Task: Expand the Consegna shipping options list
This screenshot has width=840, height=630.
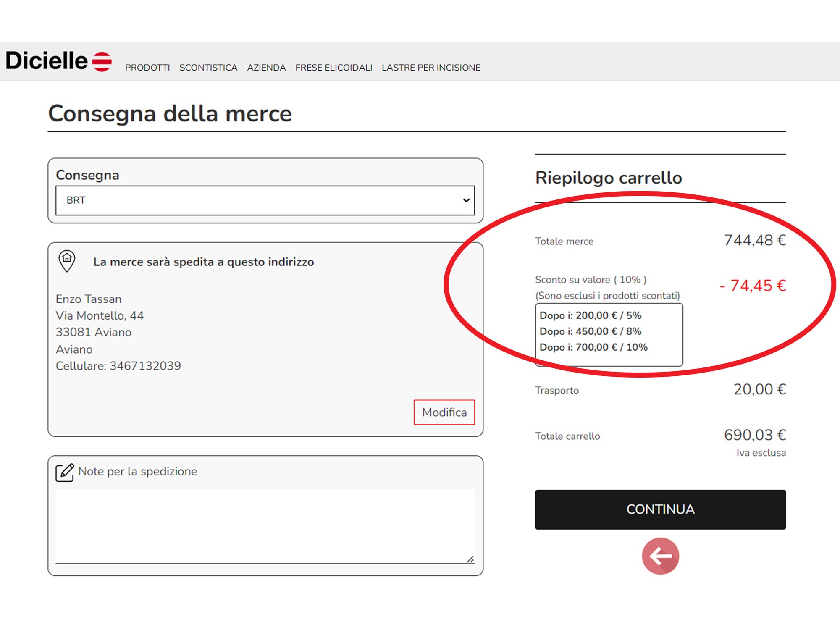Action: tap(265, 200)
